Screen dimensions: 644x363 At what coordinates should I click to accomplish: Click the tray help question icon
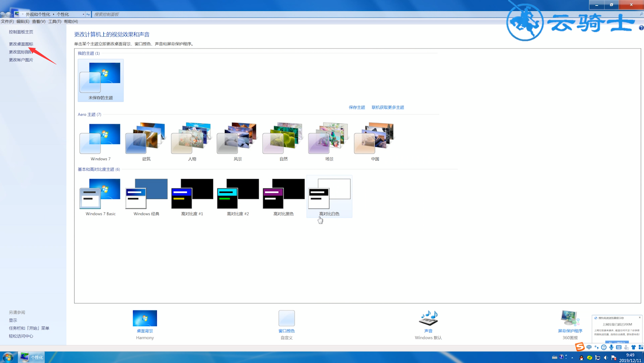click(x=562, y=357)
